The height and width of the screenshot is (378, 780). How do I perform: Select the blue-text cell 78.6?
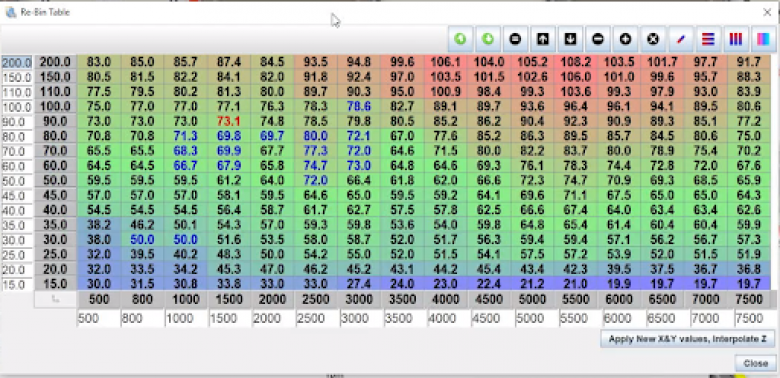coord(359,106)
